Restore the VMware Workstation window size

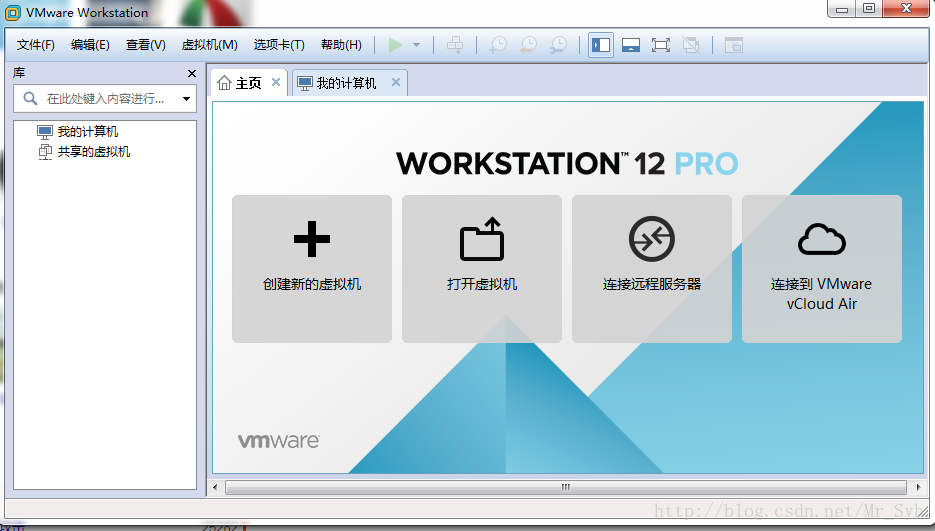tap(869, 8)
